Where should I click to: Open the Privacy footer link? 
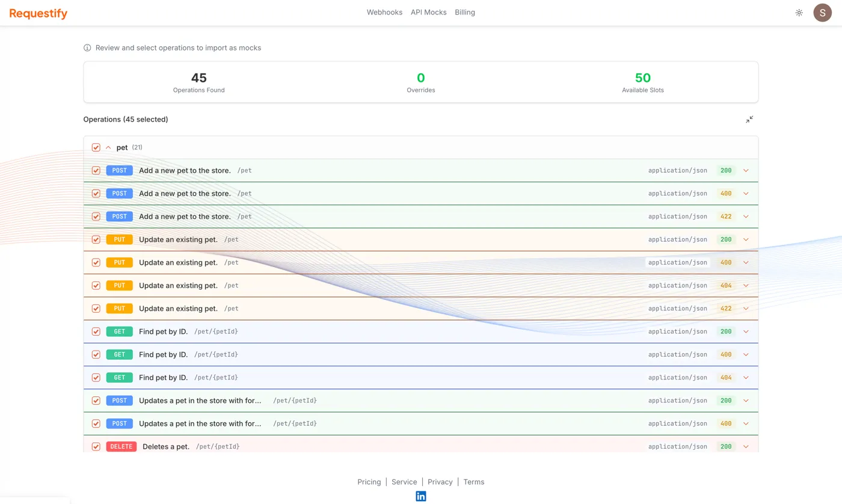point(440,482)
